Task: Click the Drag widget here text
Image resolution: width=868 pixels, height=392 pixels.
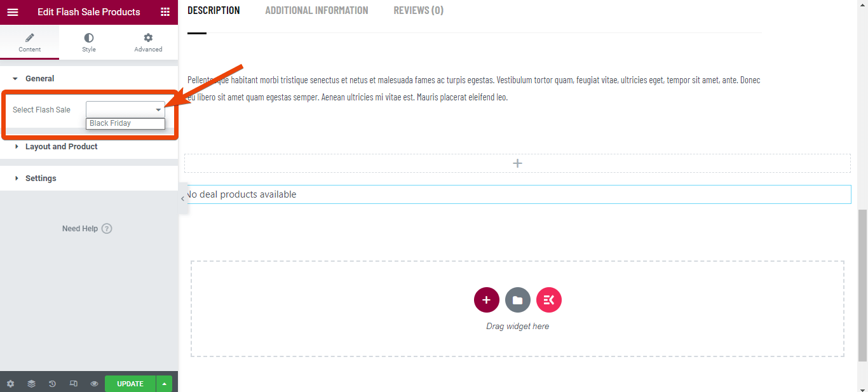Action: [517, 327]
